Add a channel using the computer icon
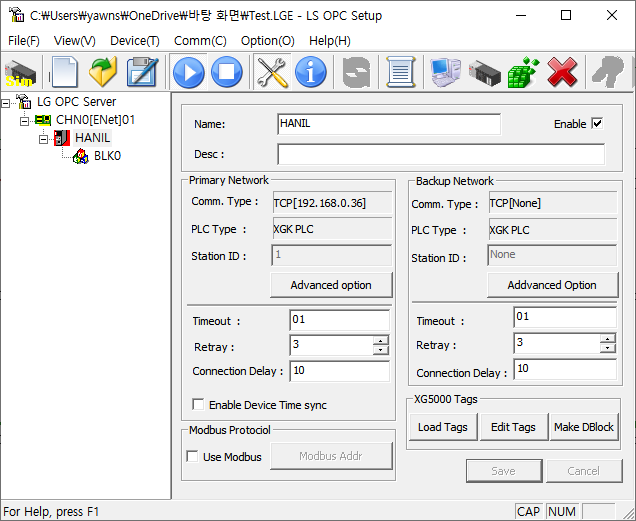 click(x=445, y=72)
